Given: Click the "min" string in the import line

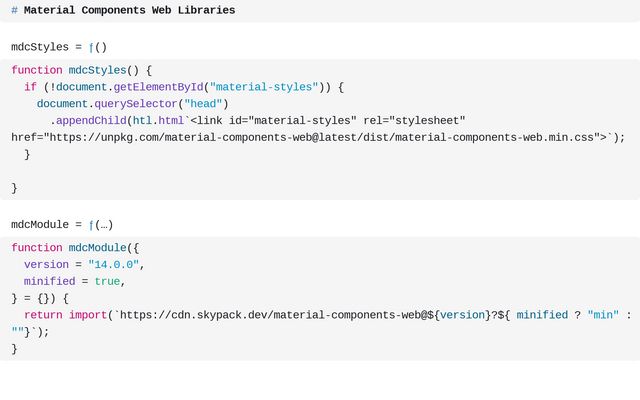Looking at the screenshot, I should pyautogui.click(x=603, y=315).
